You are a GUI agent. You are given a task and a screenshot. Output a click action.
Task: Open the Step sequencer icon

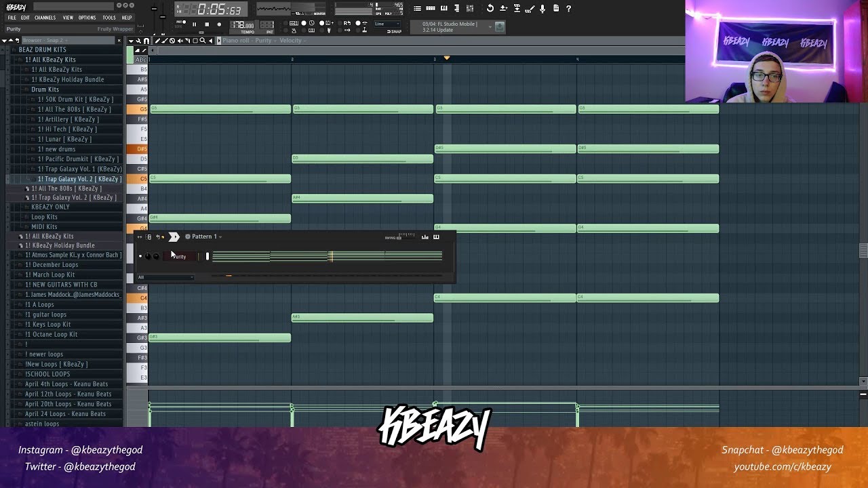(x=431, y=8)
